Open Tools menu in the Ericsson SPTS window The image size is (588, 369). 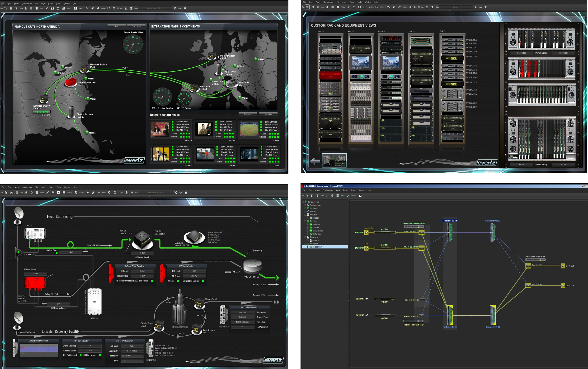tap(353, 190)
